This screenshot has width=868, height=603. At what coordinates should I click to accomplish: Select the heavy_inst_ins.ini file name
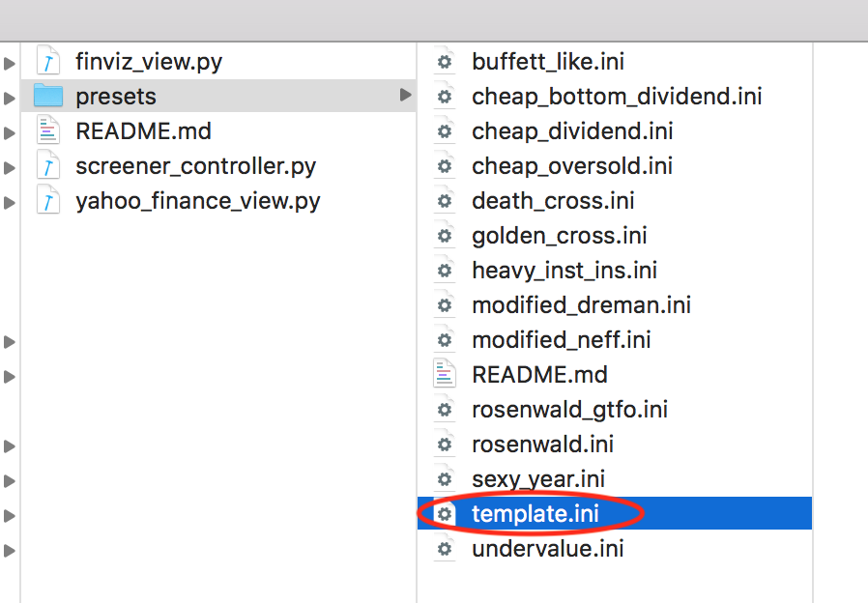564,272
